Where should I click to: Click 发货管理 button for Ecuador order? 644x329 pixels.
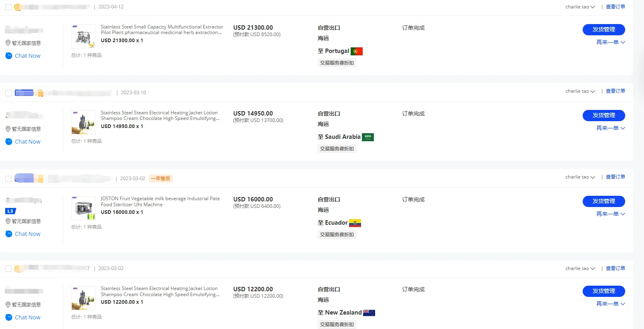pos(604,201)
